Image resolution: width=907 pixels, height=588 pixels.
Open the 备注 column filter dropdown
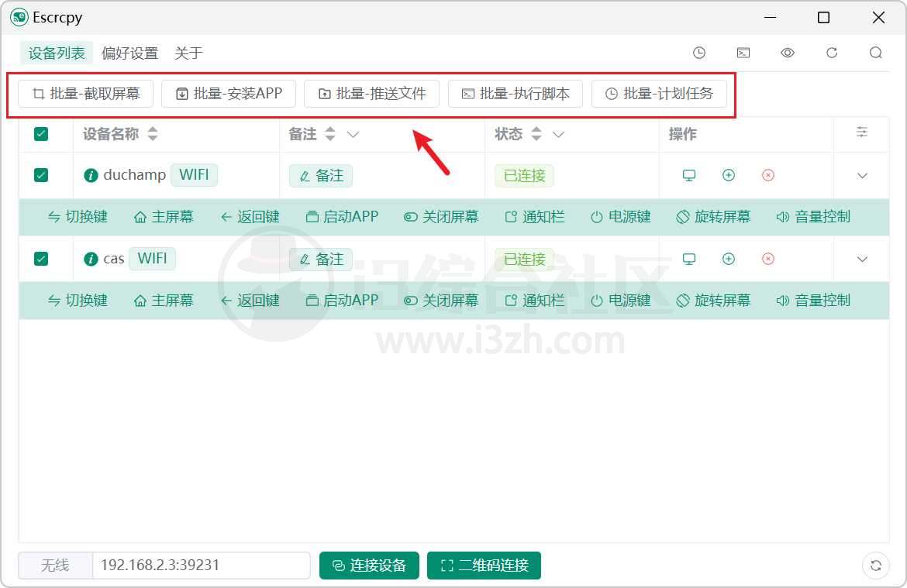353,135
